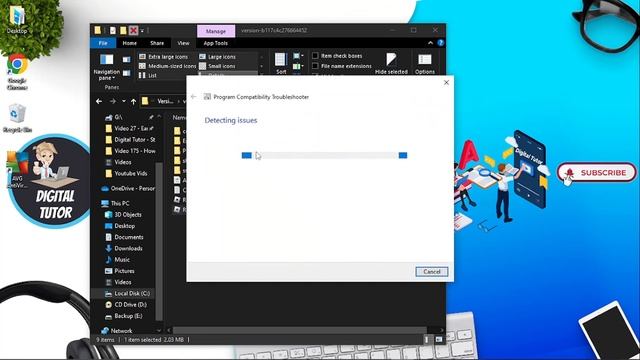Switch to View ribbon tab
The width and height of the screenshot is (640, 360).
tap(183, 43)
